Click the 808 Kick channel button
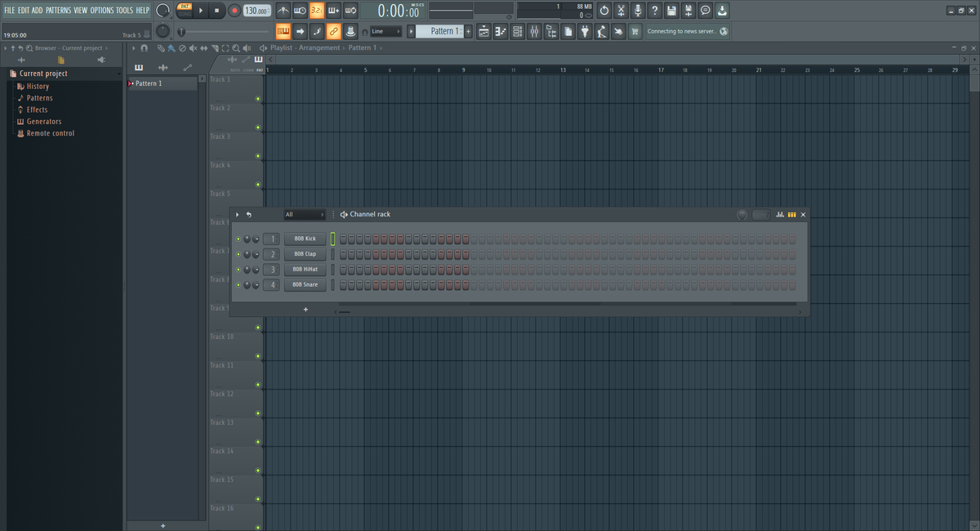This screenshot has width=980, height=531. pyautogui.click(x=305, y=239)
